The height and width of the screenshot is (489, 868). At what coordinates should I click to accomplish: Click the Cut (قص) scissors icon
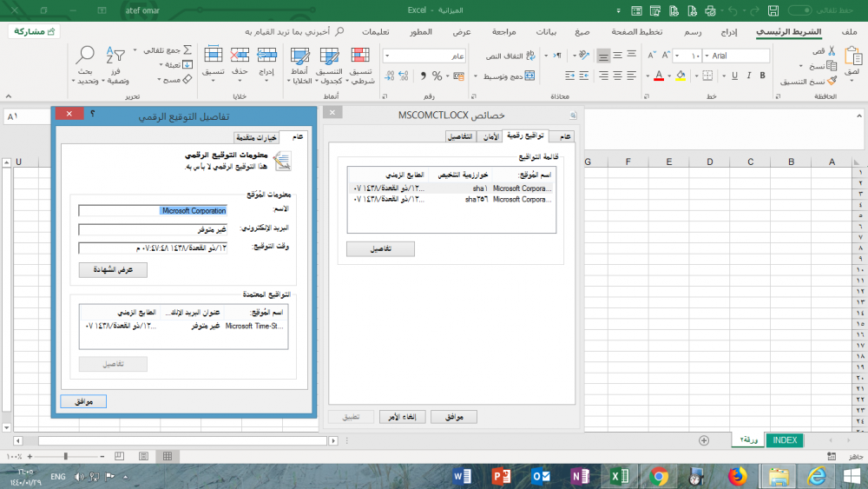coord(832,51)
